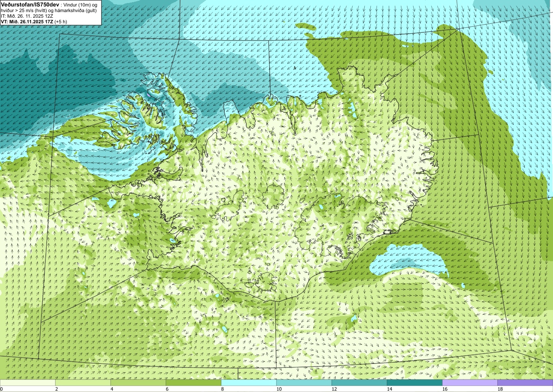553x392 pixels.
Task: Click the 4–6 m/s medium green legend swatch
Action: click(x=138, y=383)
